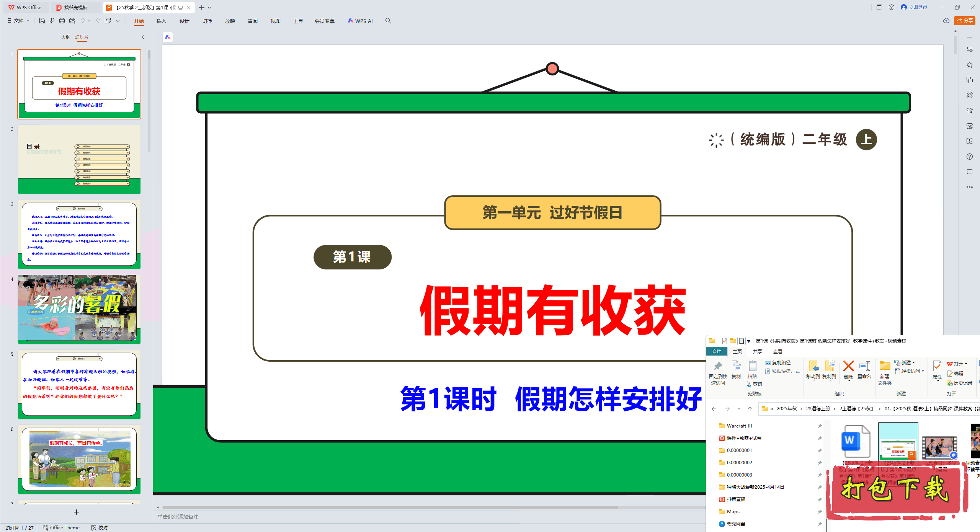Click the orange Share button top right

(x=964, y=21)
